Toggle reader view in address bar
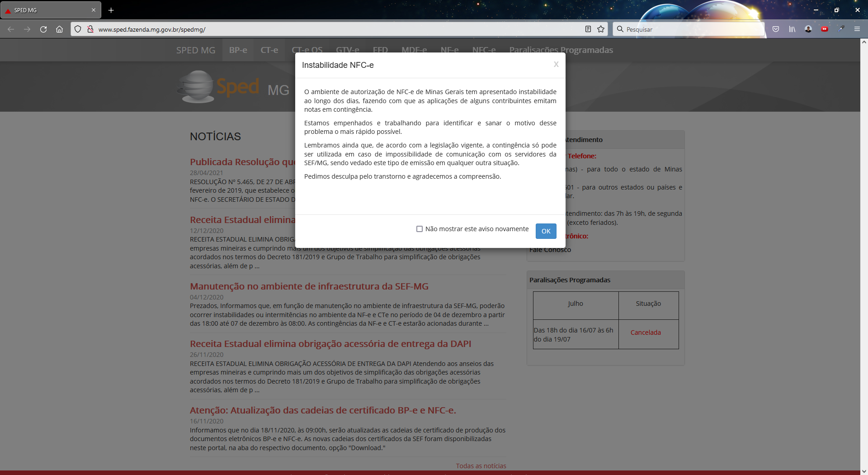868x475 pixels. click(588, 29)
